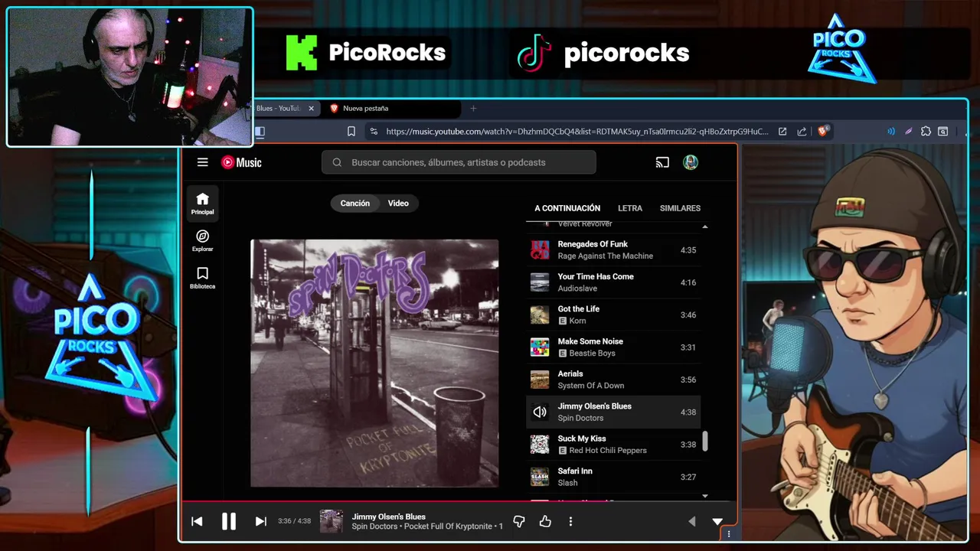The height and width of the screenshot is (551, 980).
Task: Open Spin Doctors artist link in player bar
Action: (374, 527)
